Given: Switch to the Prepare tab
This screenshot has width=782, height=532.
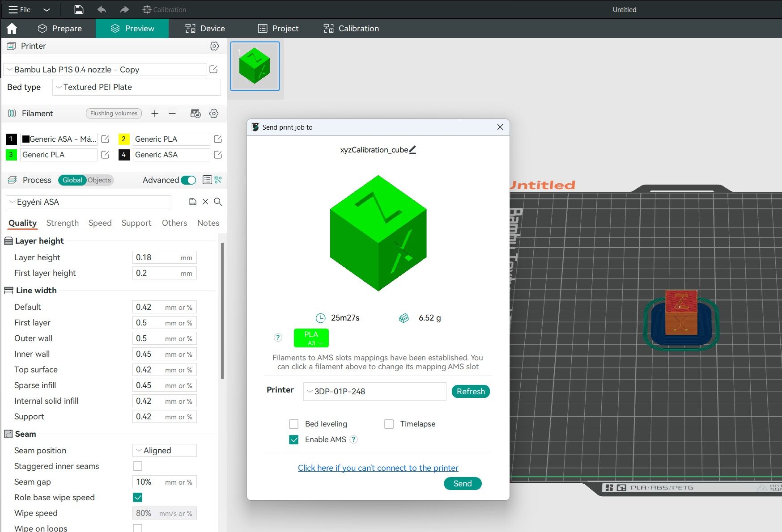Looking at the screenshot, I should (x=59, y=29).
